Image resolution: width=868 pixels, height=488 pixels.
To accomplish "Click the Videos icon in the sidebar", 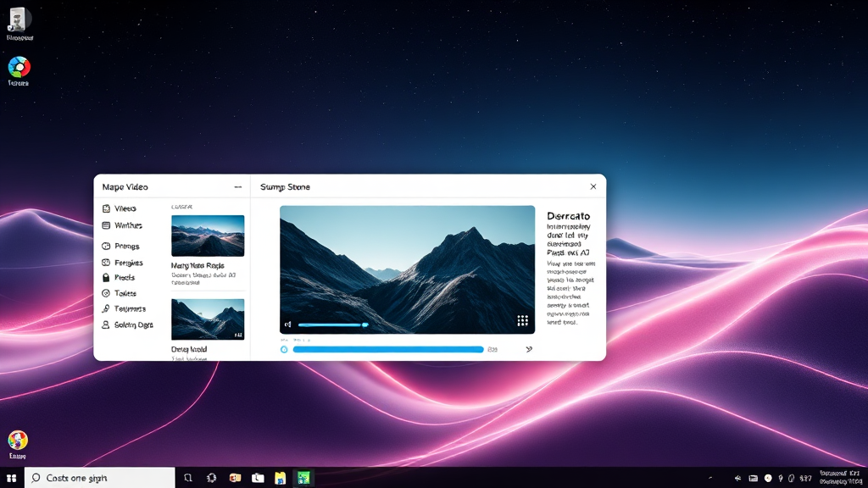I will [x=106, y=208].
